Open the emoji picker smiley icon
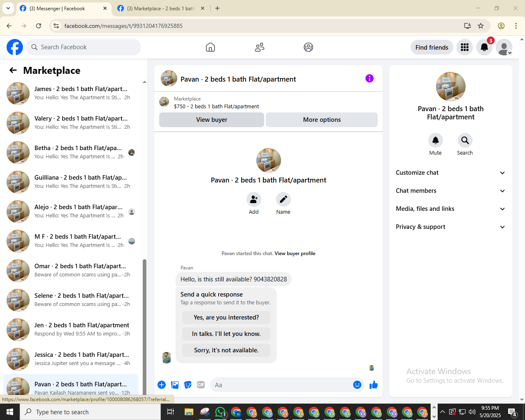The image size is (525, 420). point(357,385)
